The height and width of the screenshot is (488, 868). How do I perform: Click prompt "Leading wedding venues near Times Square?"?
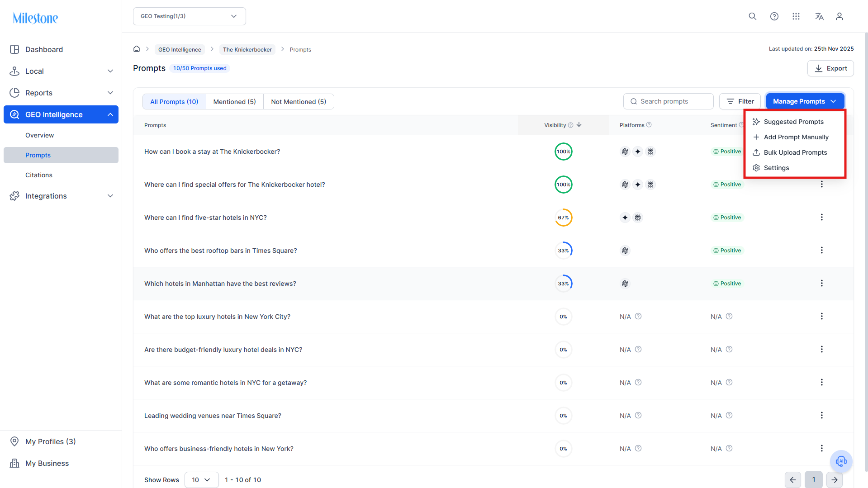213,416
